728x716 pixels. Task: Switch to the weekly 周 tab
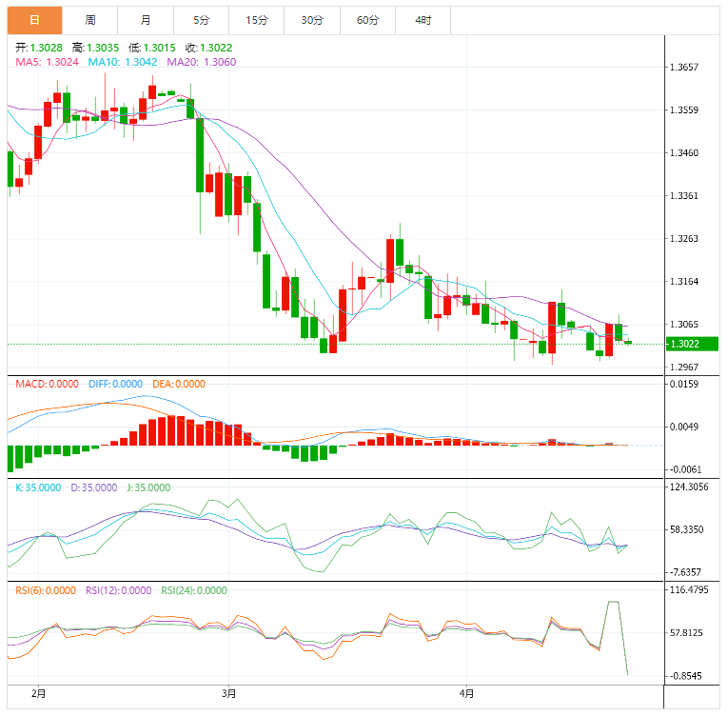tap(90, 20)
